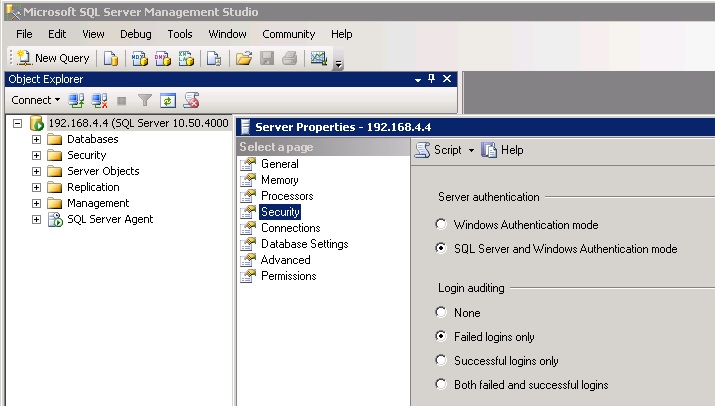Select the 192.168.4.4 server node
Image resolution: width=715 pixels, height=406 pixels.
click(x=138, y=123)
